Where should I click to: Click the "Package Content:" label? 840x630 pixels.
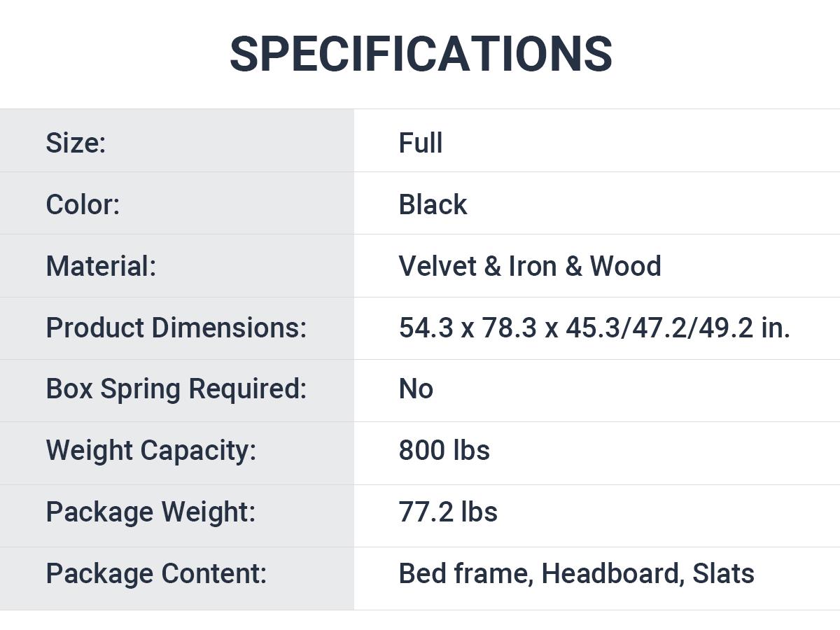tap(156, 573)
